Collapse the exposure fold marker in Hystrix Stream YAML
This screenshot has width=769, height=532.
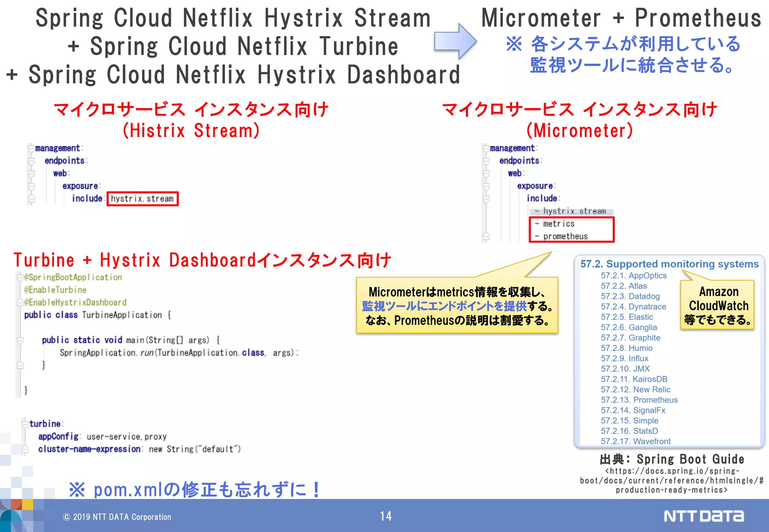tap(32, 186)
